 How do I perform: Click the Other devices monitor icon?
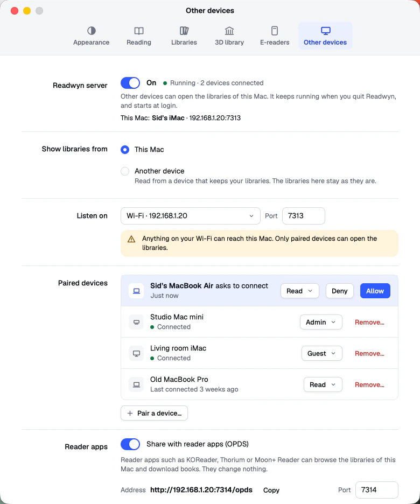325,31
